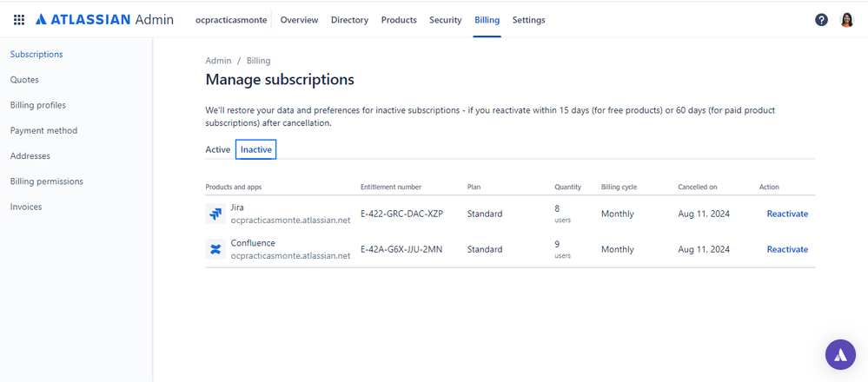
Task: Open Payment method in the sidebar
Action: [43, 130]
